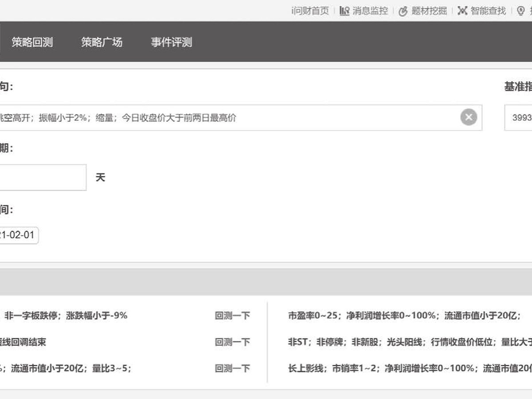
Task: Click the 天 unit label
Action: pos(101,178)
